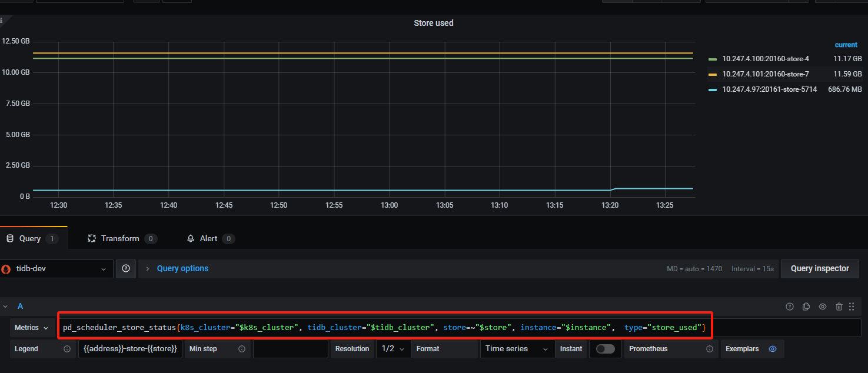
Task: Open the Metrics browser button
Action: pyautogui.click(x=31, y=328)
